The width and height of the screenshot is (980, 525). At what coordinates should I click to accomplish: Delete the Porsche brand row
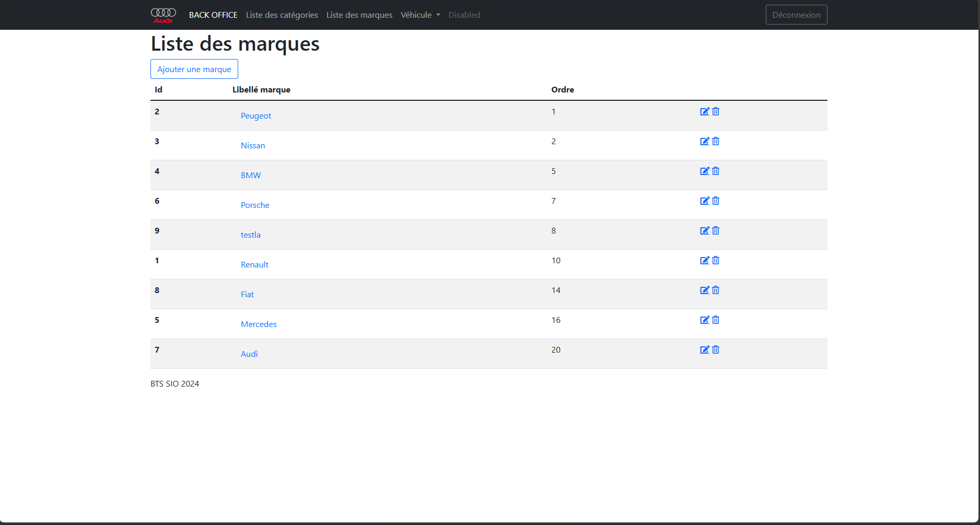[716, 201]
